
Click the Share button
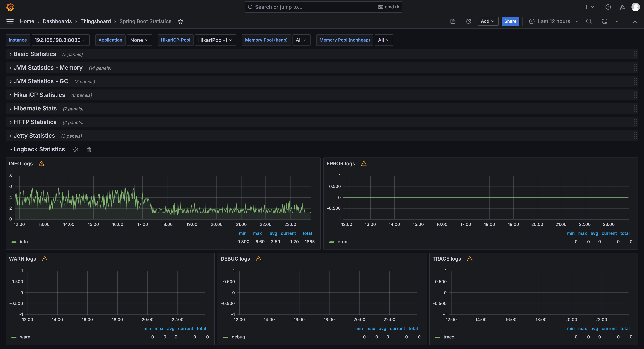click(510, 21)
